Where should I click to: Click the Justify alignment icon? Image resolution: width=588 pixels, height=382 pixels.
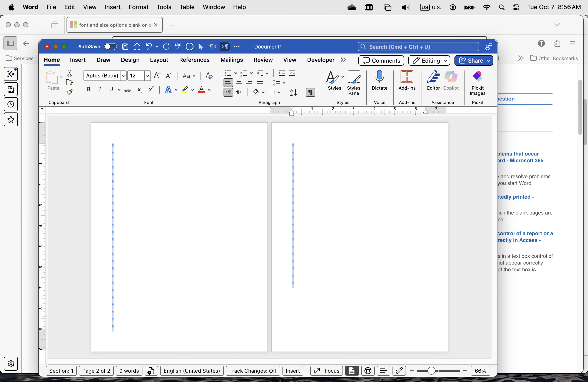(260, 83)
